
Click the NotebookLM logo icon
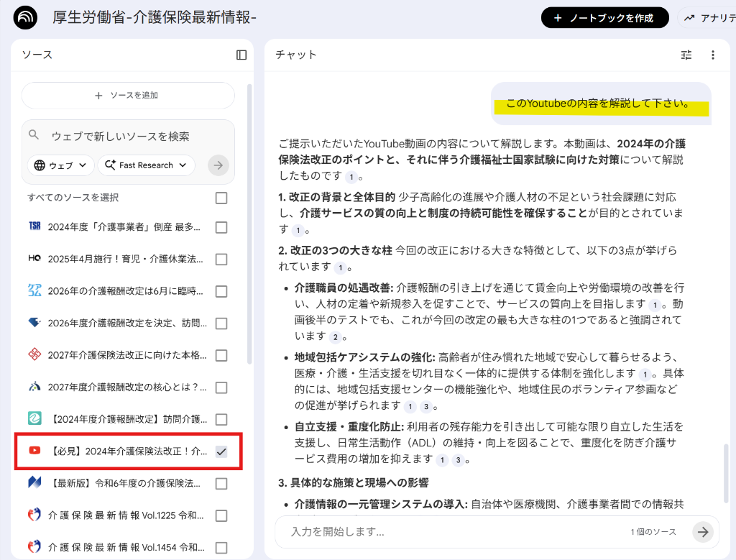coord(25,18)
